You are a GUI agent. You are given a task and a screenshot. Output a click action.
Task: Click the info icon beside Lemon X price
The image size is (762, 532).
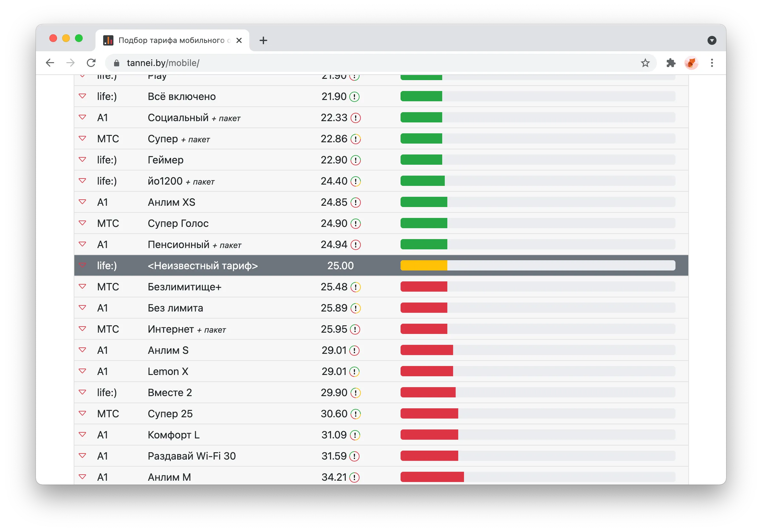354,371
